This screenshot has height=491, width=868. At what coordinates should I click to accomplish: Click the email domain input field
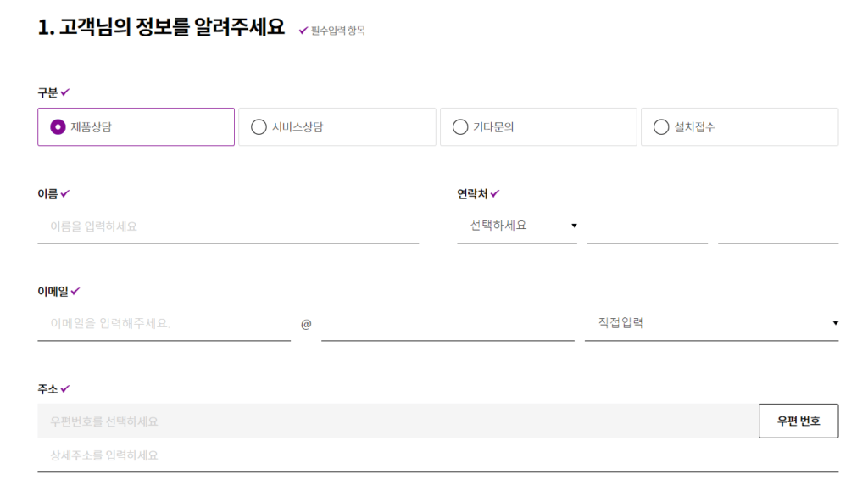click(448, 324)
